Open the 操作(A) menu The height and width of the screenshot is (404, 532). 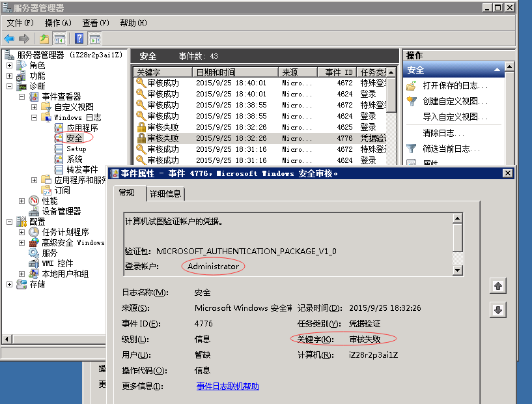coord(58,23)
